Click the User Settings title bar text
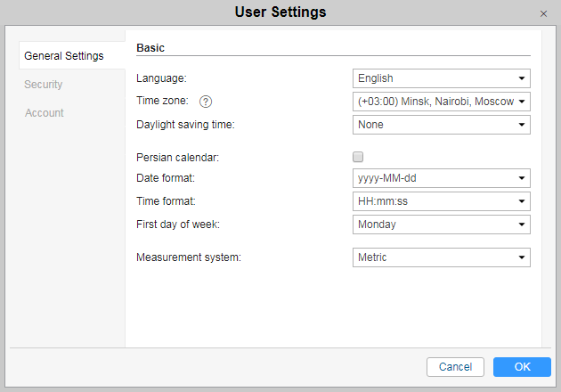The height and width of the screenshot is (392, 561). tap(280, 12)
